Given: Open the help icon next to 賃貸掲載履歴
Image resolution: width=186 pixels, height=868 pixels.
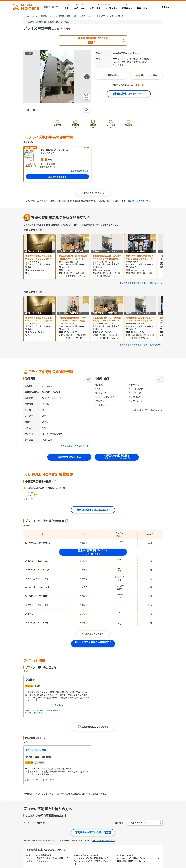Looking at the screenshot, I should click(x=67, y=521).
